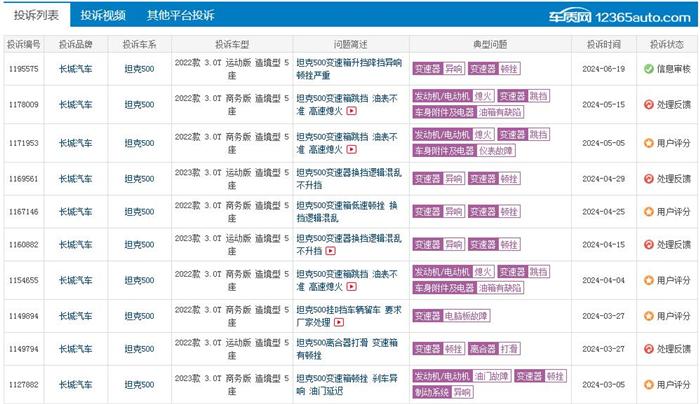Click red 处理反馈 status icon for 1178009

[649, 104]
